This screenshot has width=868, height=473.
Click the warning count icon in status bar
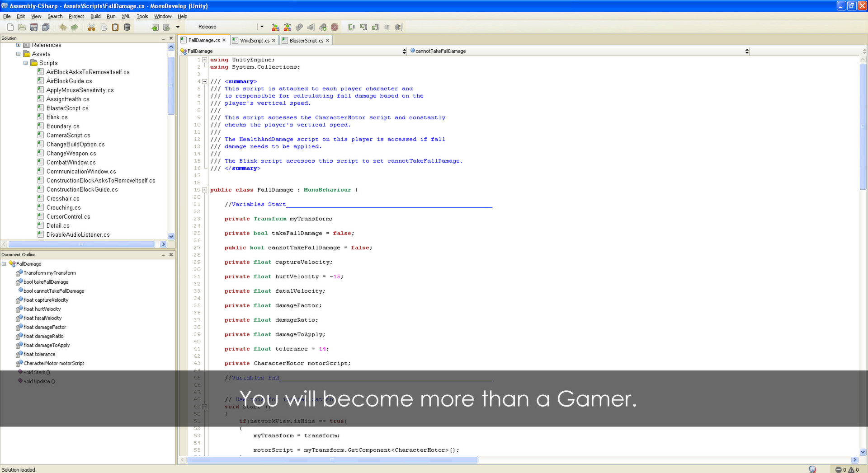click(851, 470)
